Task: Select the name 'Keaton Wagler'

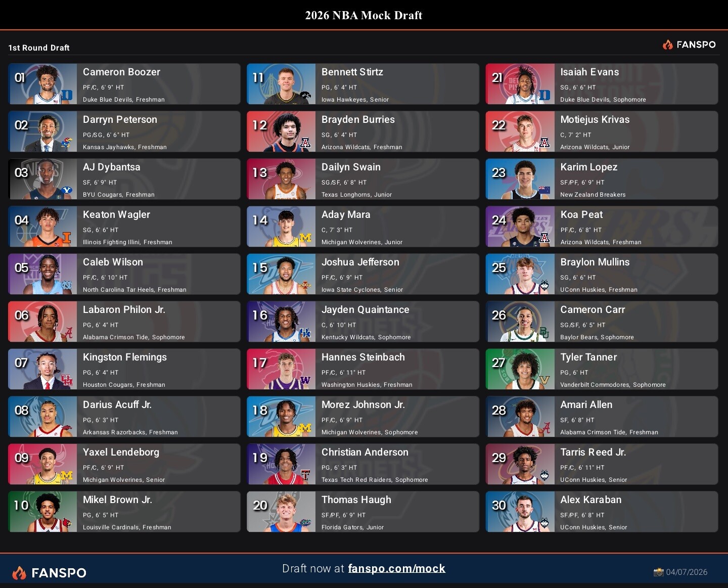Action: (116, 215)
